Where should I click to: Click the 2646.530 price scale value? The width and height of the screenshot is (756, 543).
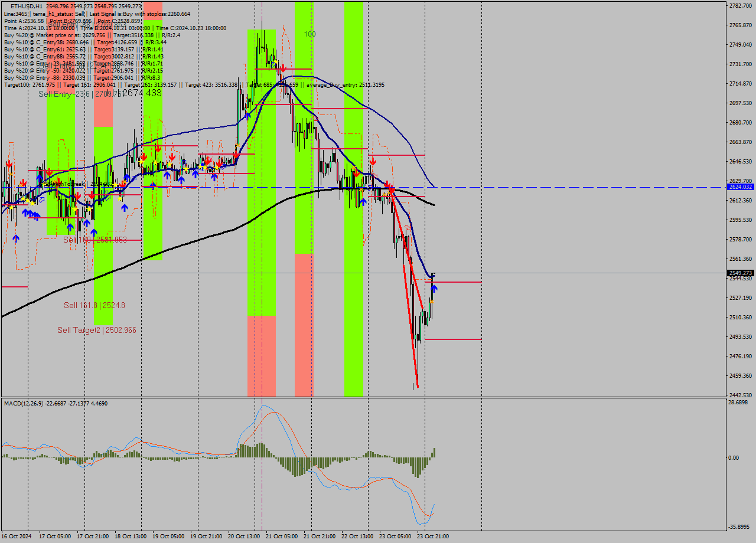point(741,161)
